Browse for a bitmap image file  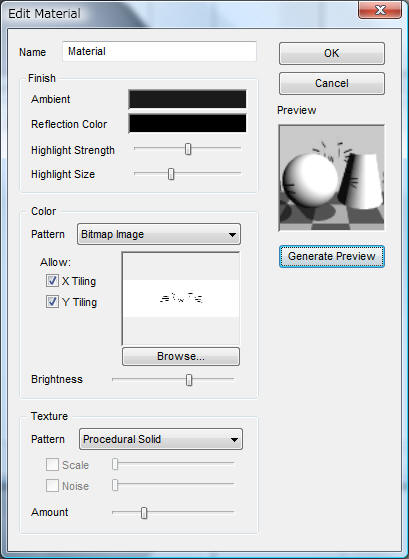[x=181, y=357]
